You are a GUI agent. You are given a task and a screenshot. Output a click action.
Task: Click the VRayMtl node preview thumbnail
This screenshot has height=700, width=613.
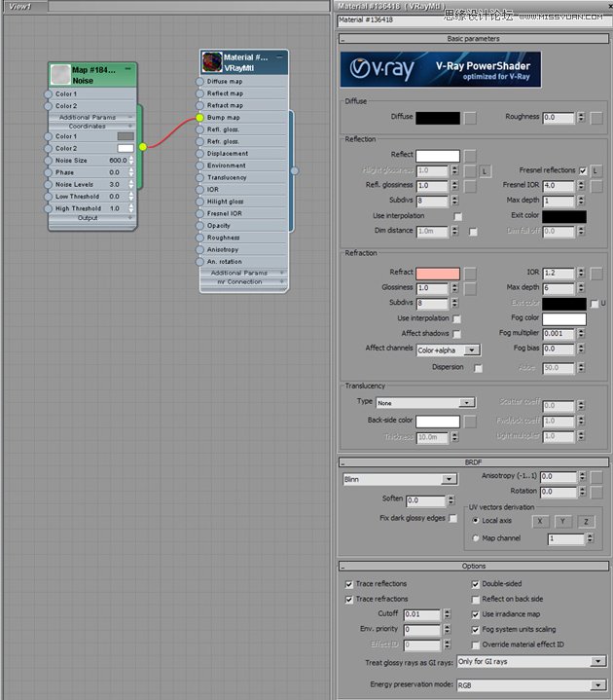(212, 62)
